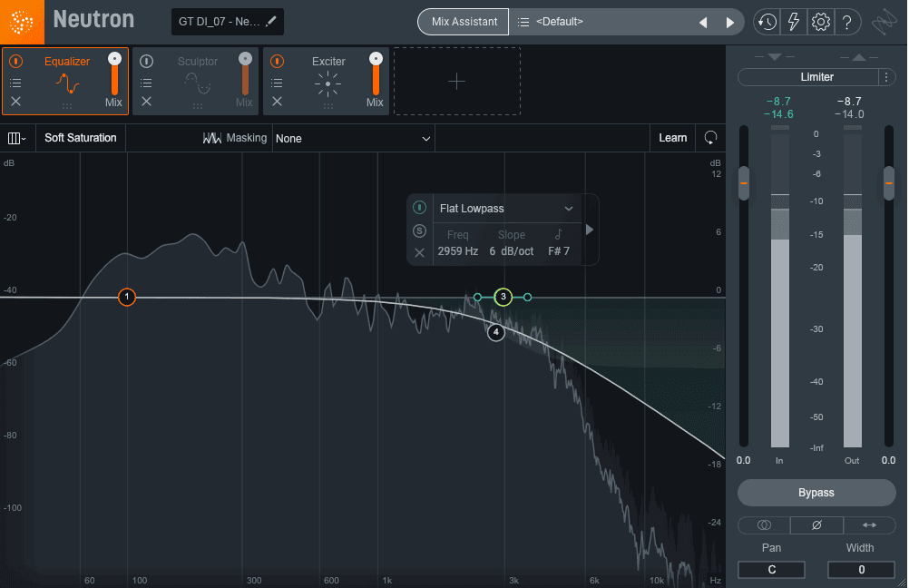Click the Masking meter button
909x588 pixels.
point(235,138)
